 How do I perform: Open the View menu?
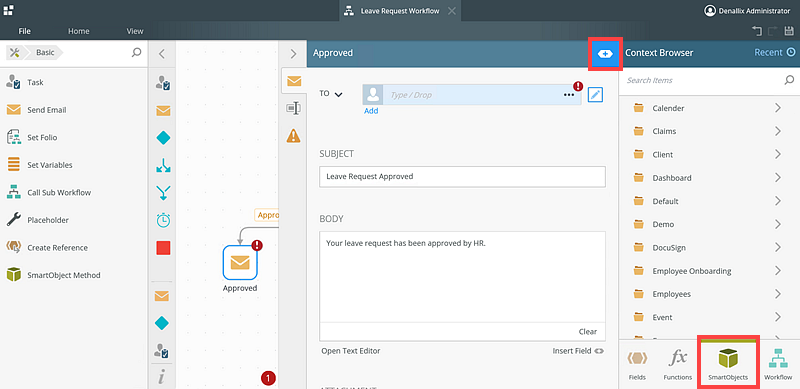135,31
